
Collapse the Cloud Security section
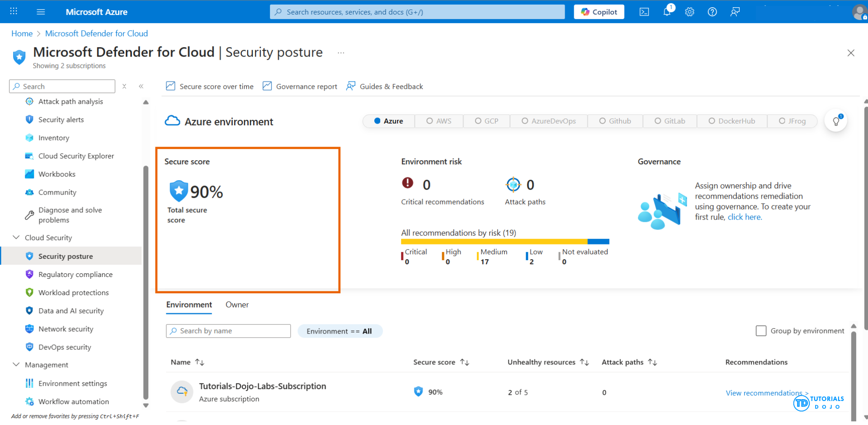coord(16,238)
